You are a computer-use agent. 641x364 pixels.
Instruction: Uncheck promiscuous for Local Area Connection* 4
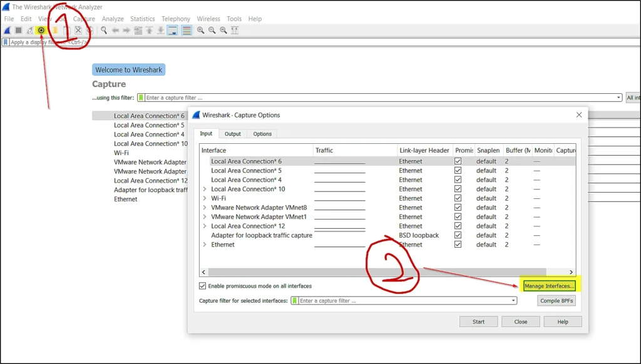[x=458, y=179]
